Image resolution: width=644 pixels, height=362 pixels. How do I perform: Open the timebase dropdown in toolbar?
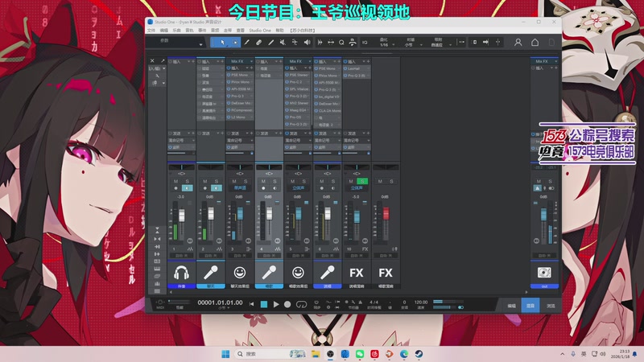tap(421, 44)
